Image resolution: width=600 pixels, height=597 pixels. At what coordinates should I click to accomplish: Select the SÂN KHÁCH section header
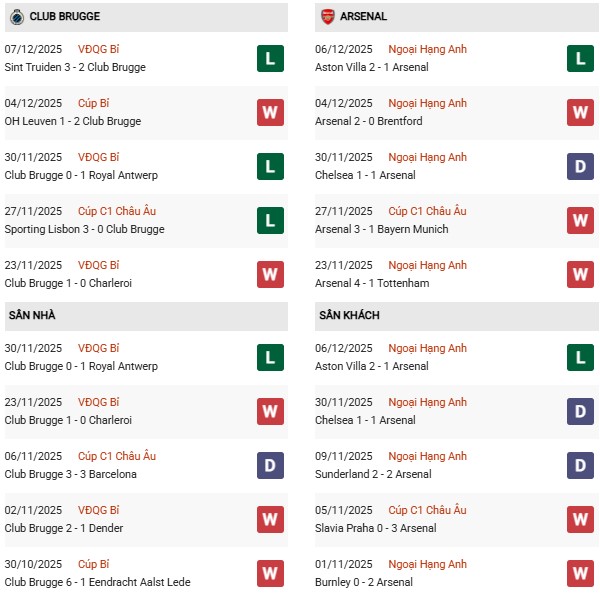[x=349, y=316]
